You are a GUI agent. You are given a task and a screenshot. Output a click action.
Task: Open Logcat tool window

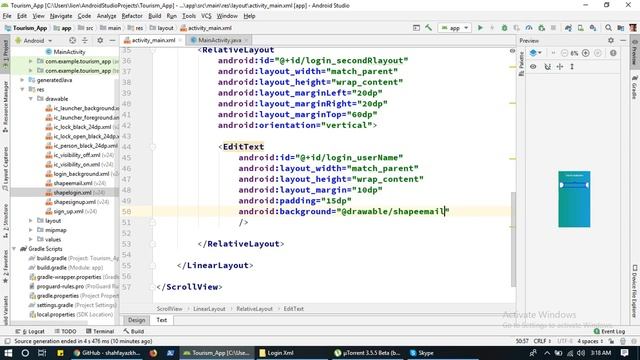click(x=30, y=331)
